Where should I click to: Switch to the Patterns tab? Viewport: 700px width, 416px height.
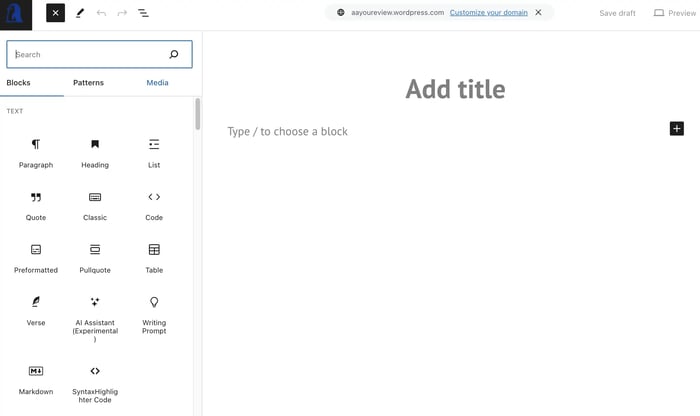pos(88,83)
